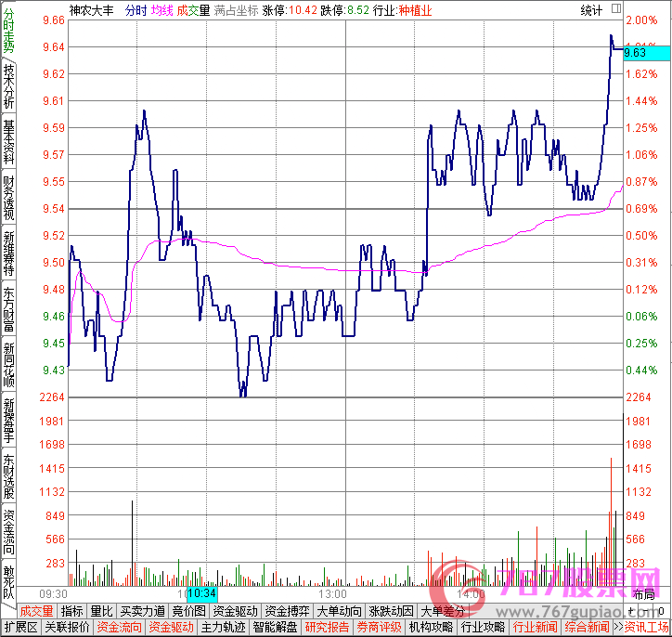The width and height of the screenshot is (672, 637).
Task: Open the 大单动向 tab
Action: pyautogui.click(x=339, y=611)
